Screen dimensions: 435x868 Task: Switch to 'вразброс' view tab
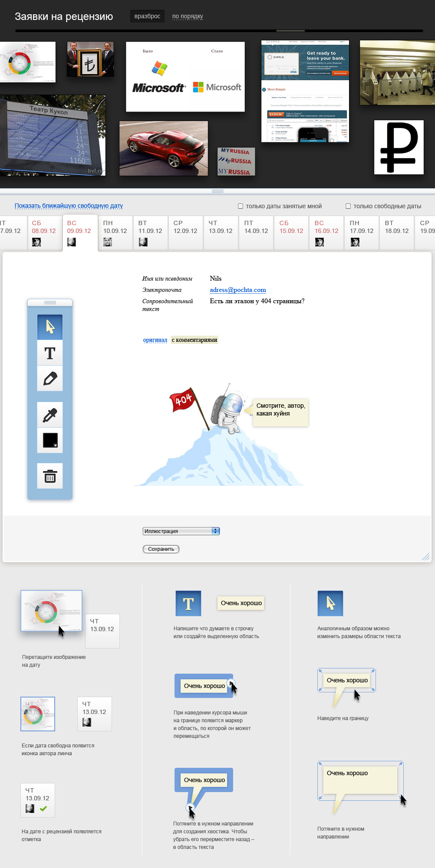pos(147,16)
